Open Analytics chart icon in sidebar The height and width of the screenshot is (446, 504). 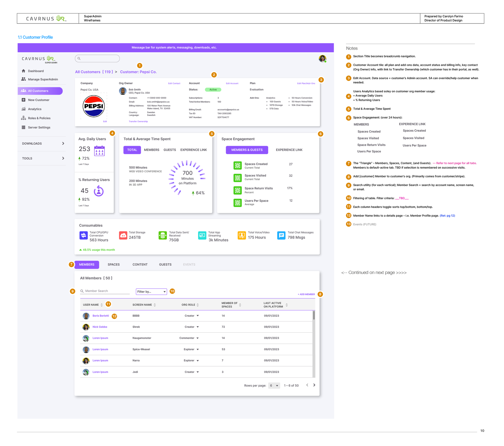pos(24,109)
